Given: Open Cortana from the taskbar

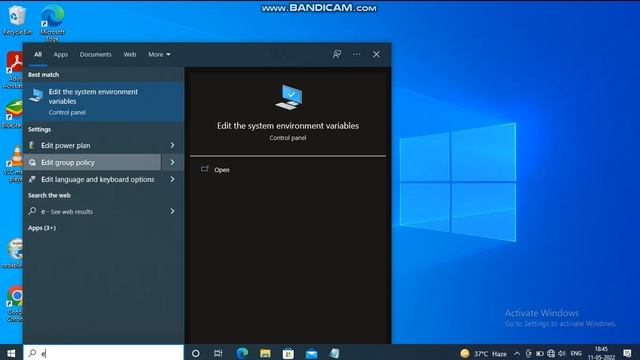Looking at the screenshot, I should 196,353.
